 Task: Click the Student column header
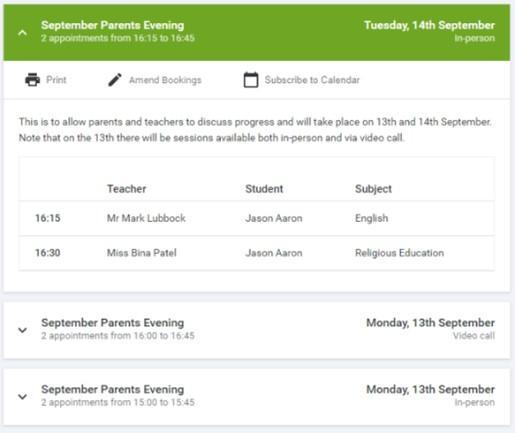click(264, 189)
